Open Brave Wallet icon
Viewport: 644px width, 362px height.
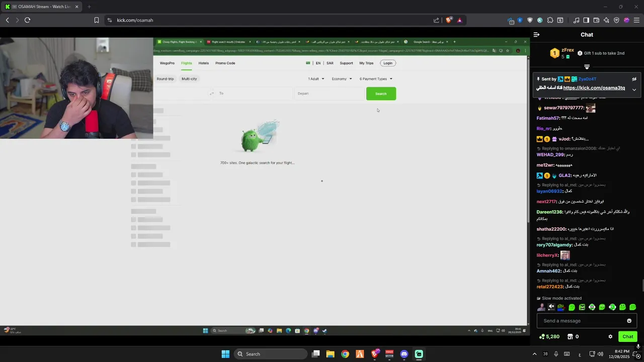[596, 20]
